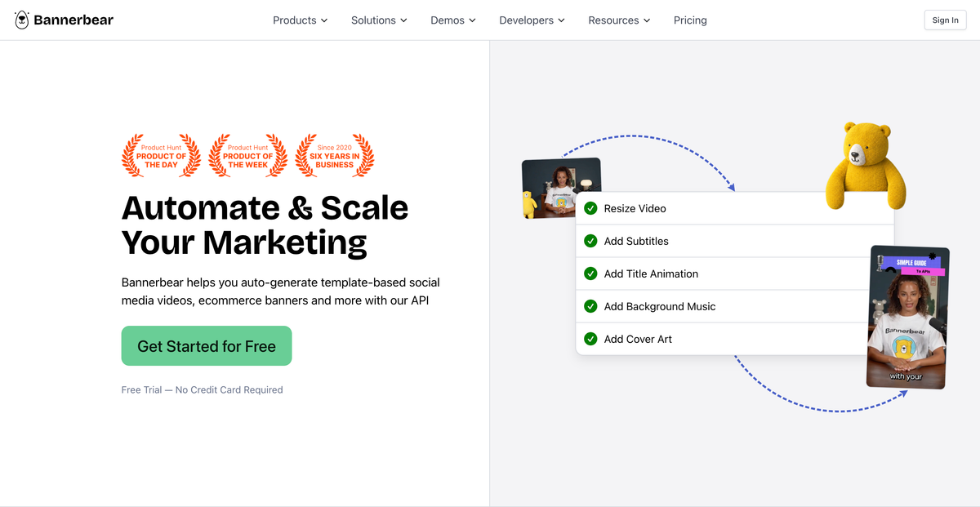The image size is (980, 507).
Task: Expand the Products dropdown chevron
Action: click(324, 20)
